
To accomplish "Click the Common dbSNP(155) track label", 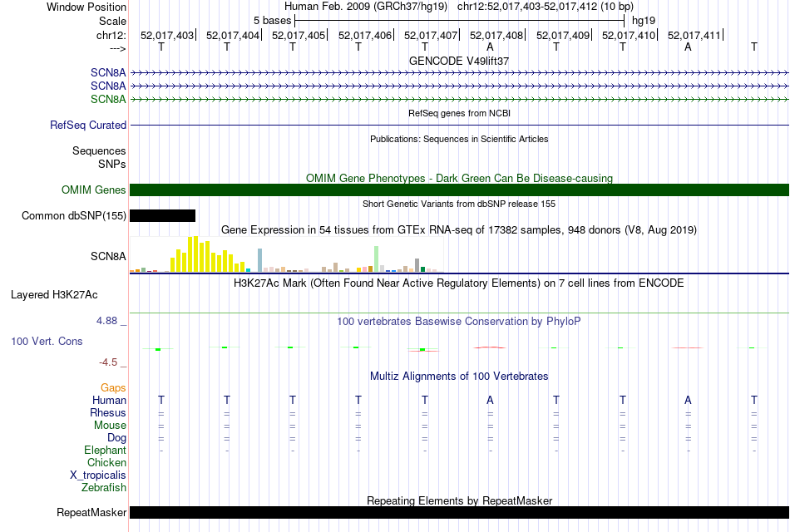I will [x=73, y=215].
